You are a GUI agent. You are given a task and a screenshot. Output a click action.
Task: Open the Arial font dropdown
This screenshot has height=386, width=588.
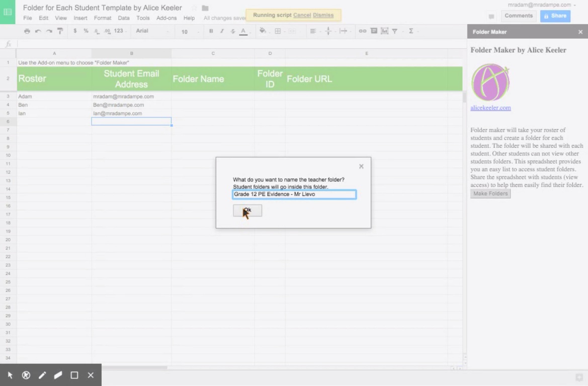(x=152, y=31)
